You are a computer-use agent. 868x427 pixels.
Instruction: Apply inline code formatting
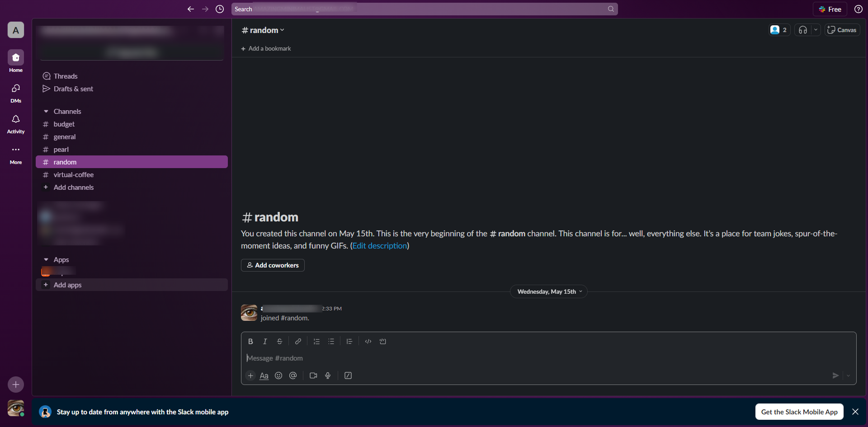pos(368,342)
